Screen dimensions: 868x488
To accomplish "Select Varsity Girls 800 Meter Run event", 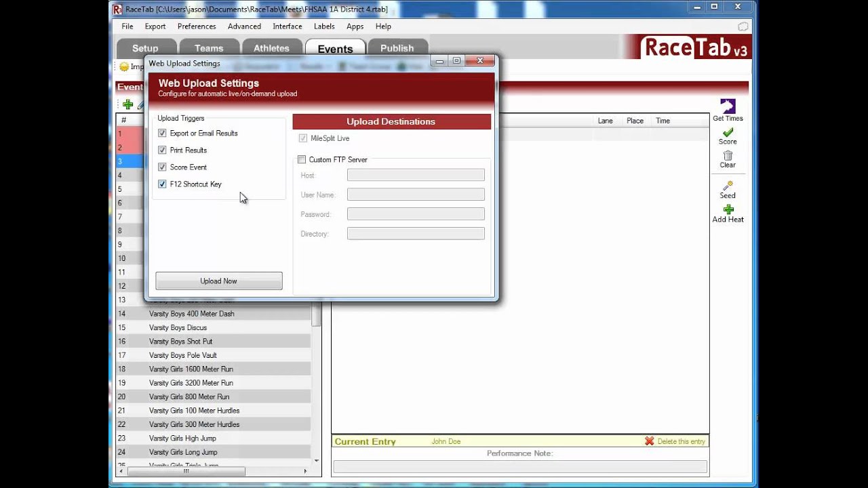I will click(214, 397).
